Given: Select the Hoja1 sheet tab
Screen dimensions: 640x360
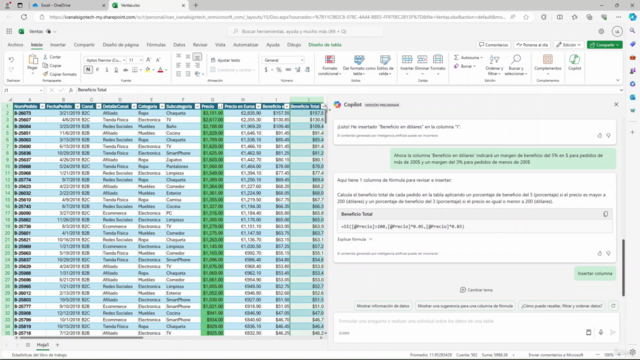Looking at the screenshot, I should tap(43, 345).
